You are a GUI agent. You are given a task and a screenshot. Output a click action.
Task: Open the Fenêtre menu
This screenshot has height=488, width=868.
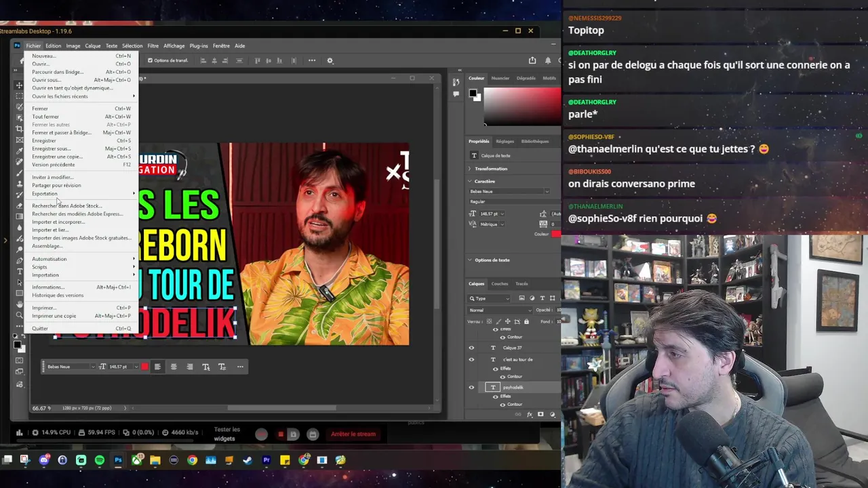(x=221, y=46)
